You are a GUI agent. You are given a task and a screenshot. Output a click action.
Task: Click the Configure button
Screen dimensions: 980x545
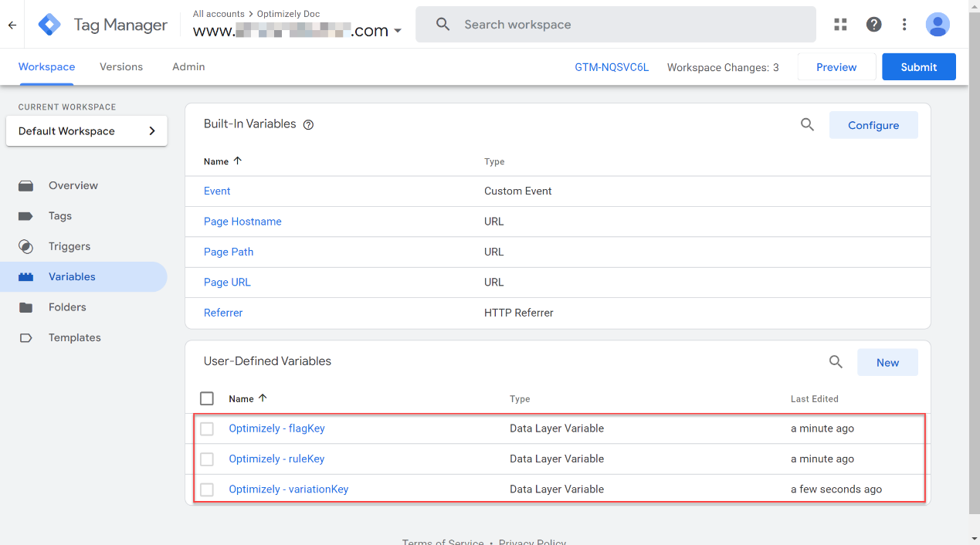click(x=873, y=125)
